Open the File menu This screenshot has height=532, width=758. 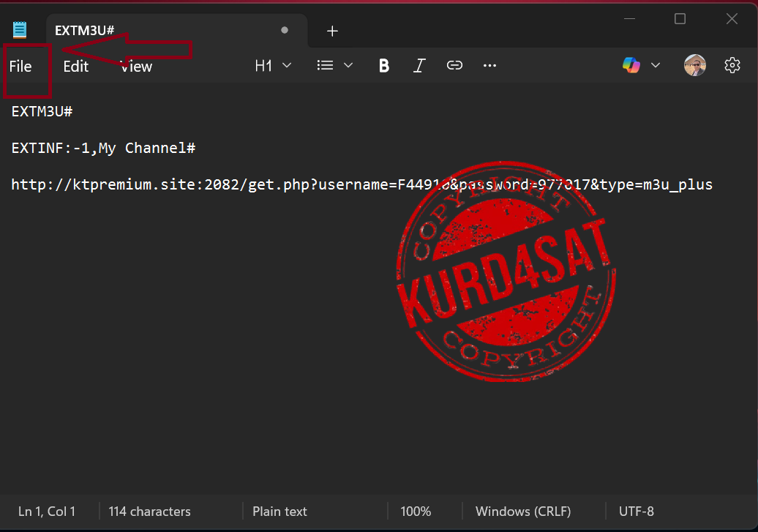[x=20, y=67]
